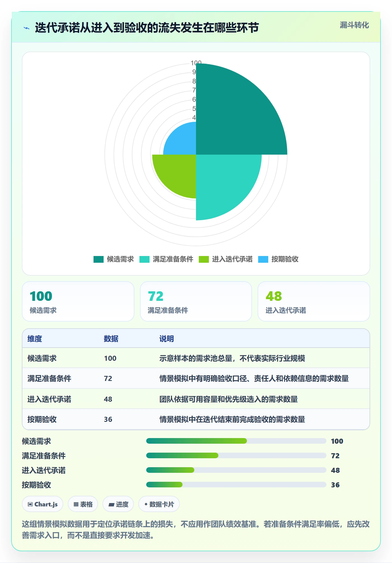
Task: Click the 数据 column header
Action: (x=111, y=339)
